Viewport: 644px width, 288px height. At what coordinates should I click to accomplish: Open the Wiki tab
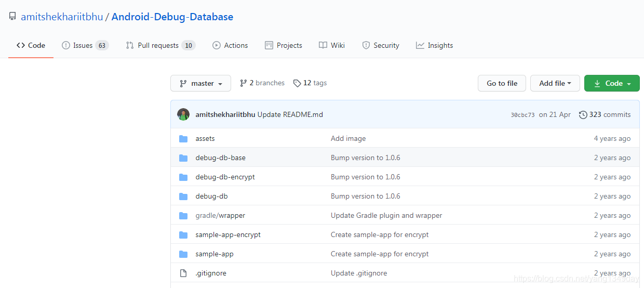click(332, 45)
